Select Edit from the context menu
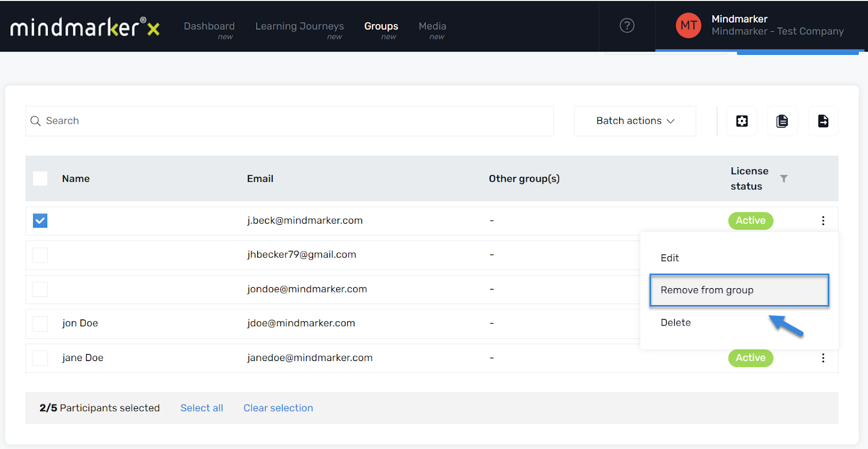 point(669,258)
